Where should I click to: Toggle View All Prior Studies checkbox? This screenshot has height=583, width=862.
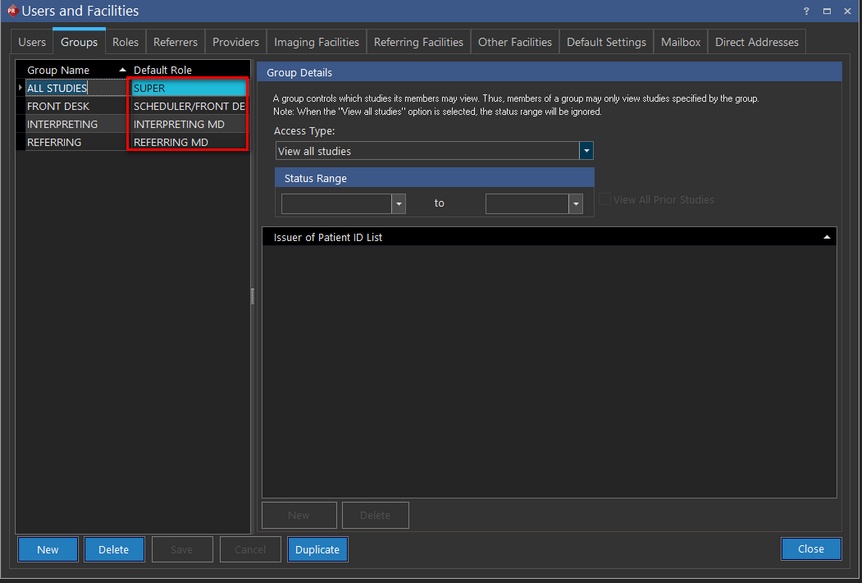pyautogui.click(x=605, y=200)
